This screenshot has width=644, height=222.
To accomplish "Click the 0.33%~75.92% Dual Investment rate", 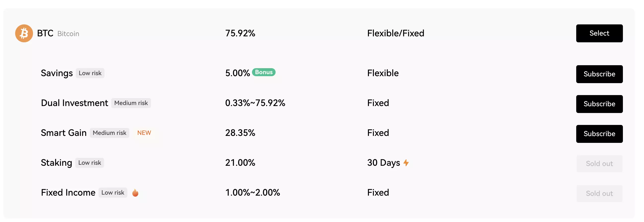I will 255,103.
